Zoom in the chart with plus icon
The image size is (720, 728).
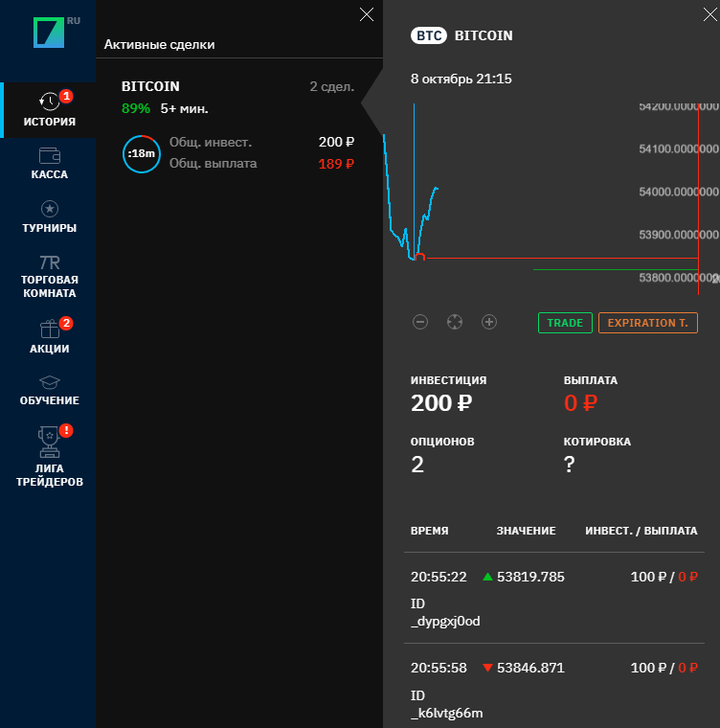[489, 322]
